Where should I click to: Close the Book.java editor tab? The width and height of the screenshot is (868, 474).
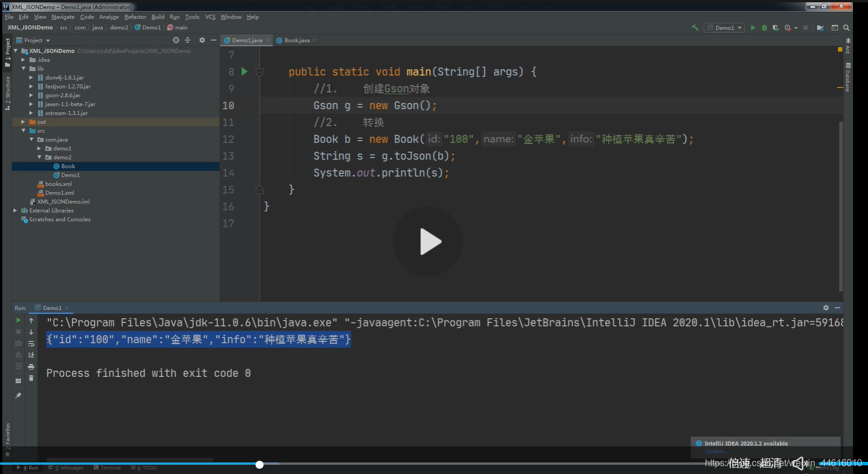coord(315,40)
